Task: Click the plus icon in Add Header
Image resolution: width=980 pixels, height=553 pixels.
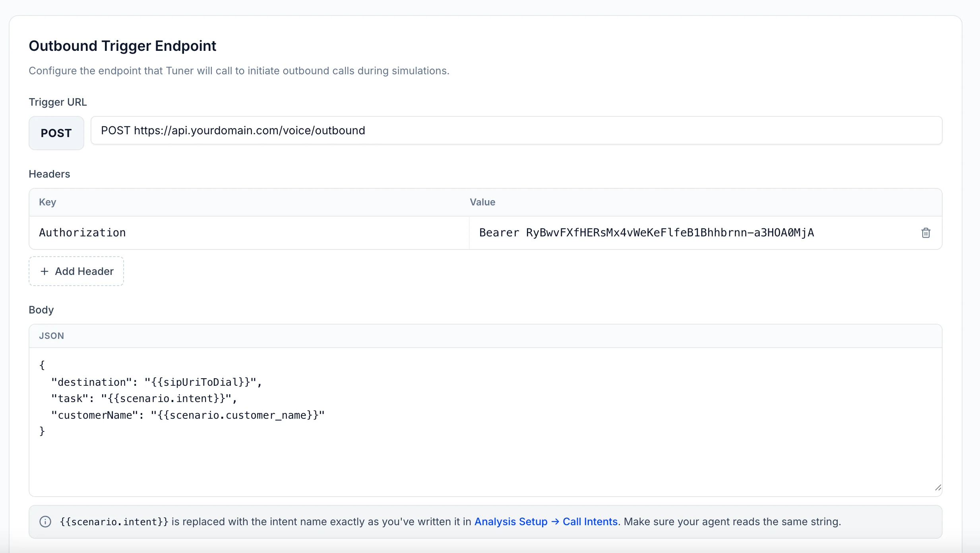Action: (x=45, y=271)
